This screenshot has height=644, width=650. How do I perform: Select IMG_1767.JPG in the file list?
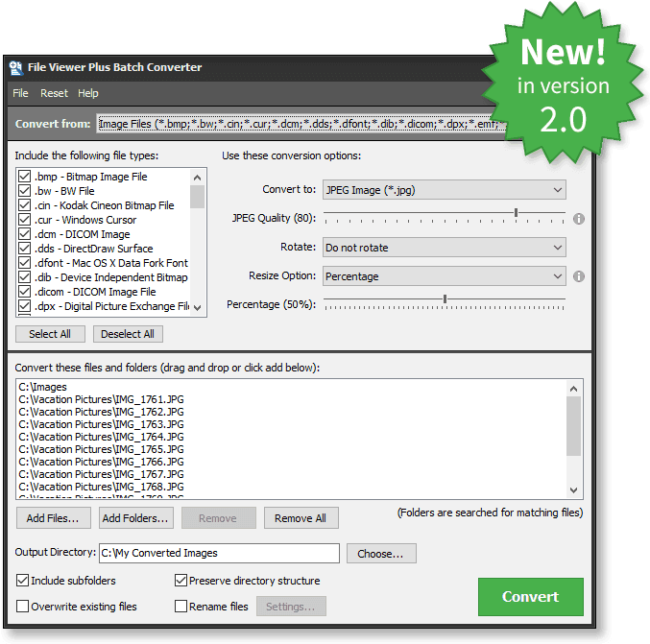[101, 474]
